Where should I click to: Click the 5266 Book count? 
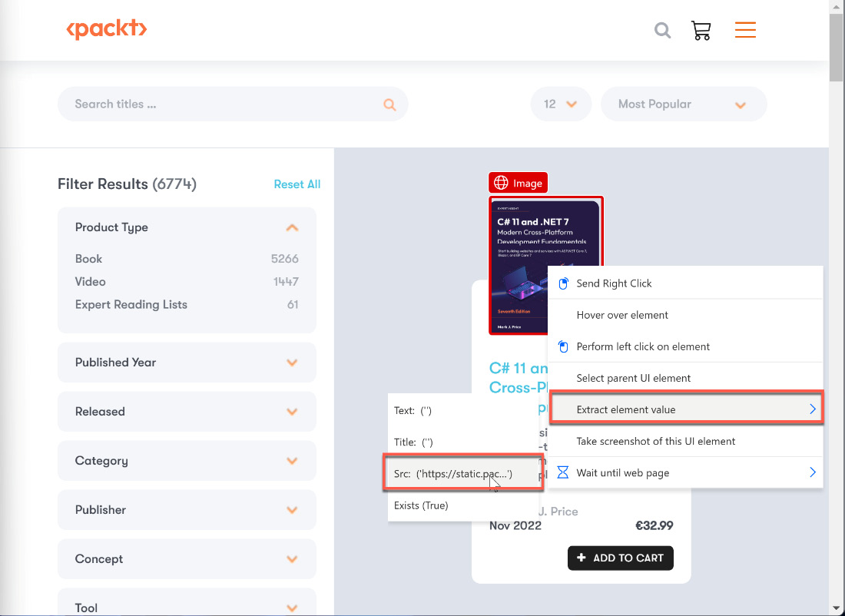tap(284, 259)
